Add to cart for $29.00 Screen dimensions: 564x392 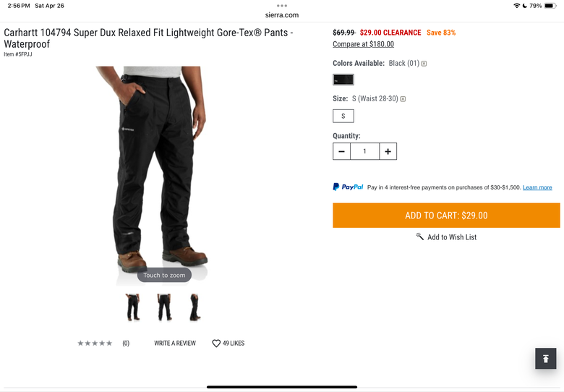click(446, 216)
